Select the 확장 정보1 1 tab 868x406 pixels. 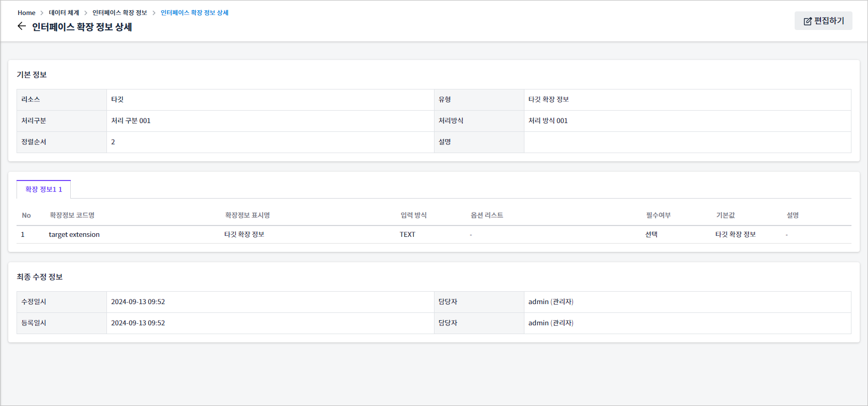coord(43,189)
